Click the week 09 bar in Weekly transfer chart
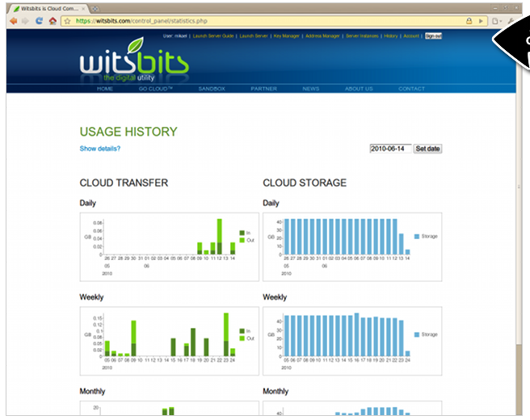 coord(133,338)
